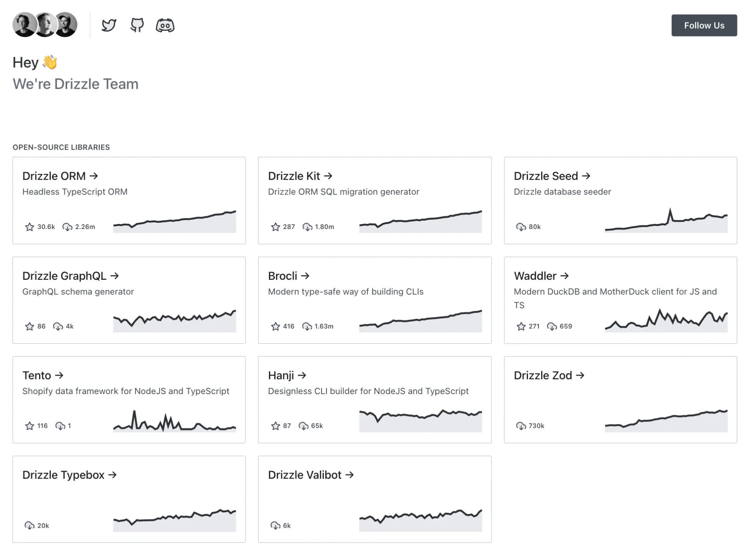Click the star icon on Waddler card
Viewport: 756px width, 558px height.
(x=521, y=327)
